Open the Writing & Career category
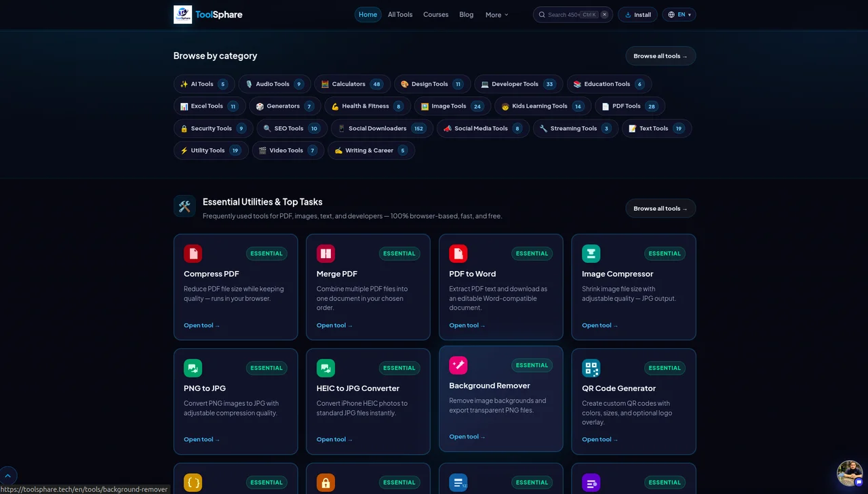 (x=371, y=150)
